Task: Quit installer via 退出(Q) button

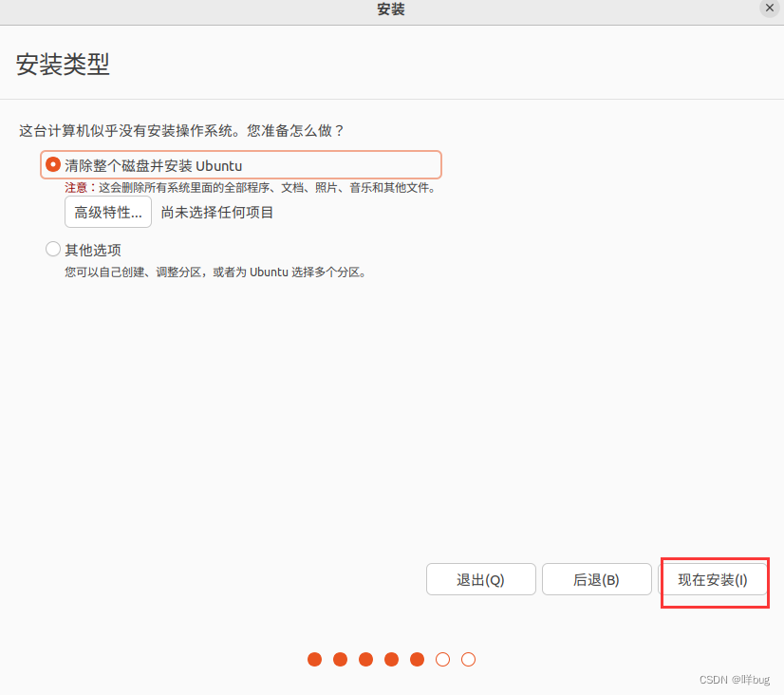Action: click(x=481, y=579)
